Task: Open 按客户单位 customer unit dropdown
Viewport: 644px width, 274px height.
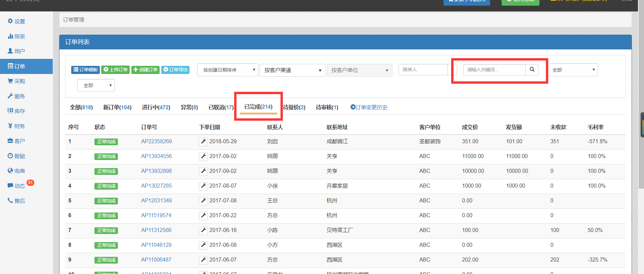Action: [x=359, y=70]
